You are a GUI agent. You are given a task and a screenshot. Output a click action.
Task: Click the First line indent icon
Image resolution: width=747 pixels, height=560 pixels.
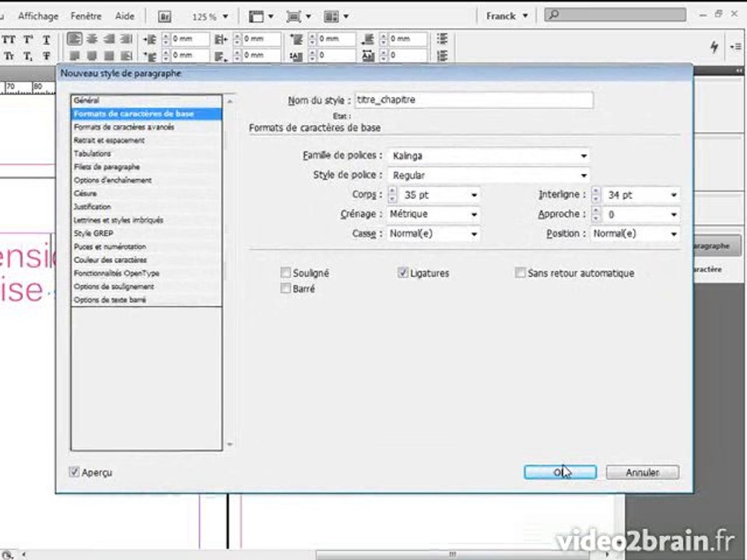[150, 57]
